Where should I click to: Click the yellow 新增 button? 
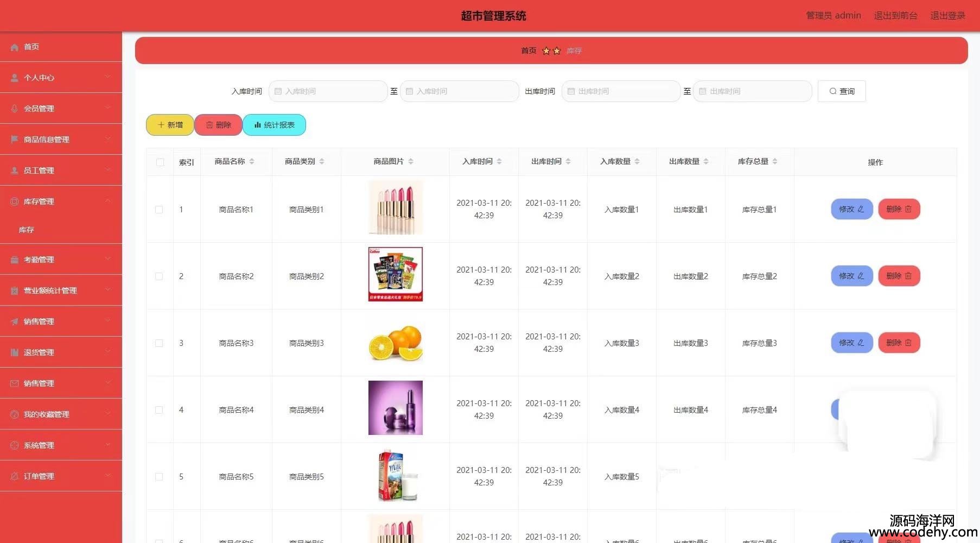click(170, 125)
